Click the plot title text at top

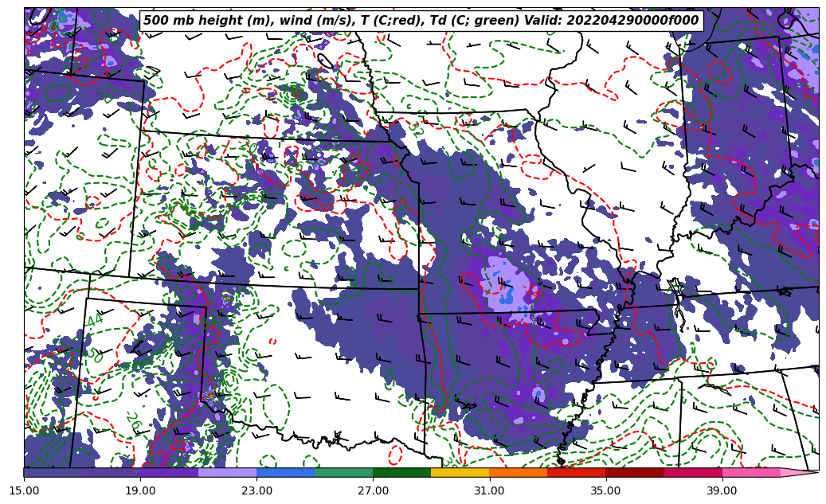(421, 21)
